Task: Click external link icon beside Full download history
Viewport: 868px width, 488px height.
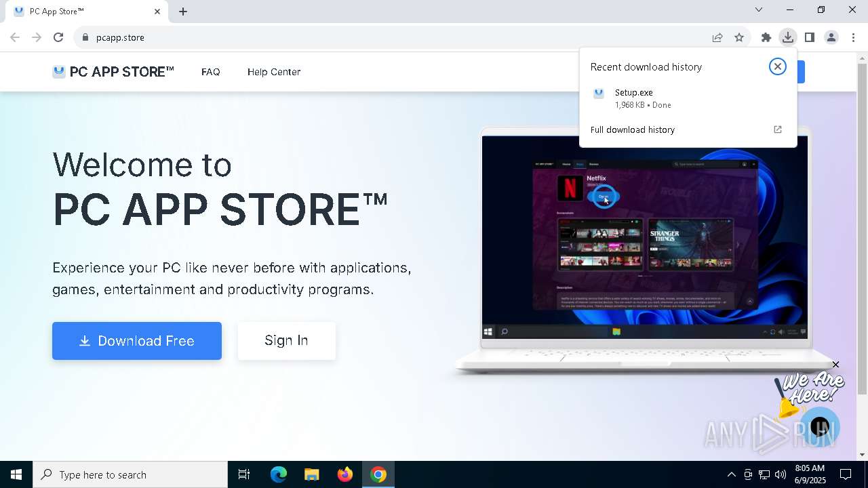Action: pyautogui.click(x=778, y=129)
